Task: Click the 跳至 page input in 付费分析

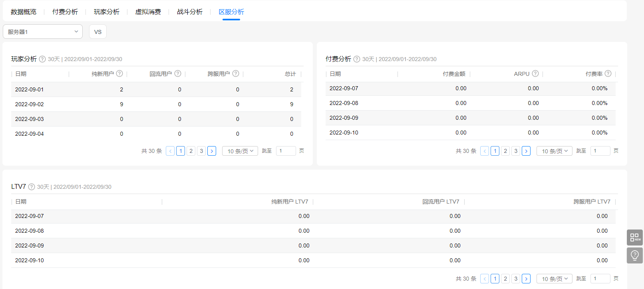Action: (600, 151)
